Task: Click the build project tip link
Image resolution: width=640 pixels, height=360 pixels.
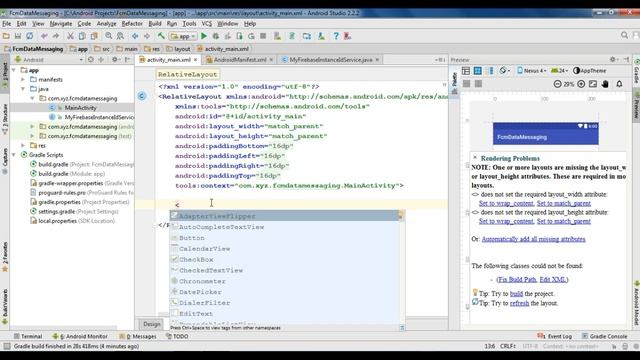Action: (516, 294)
